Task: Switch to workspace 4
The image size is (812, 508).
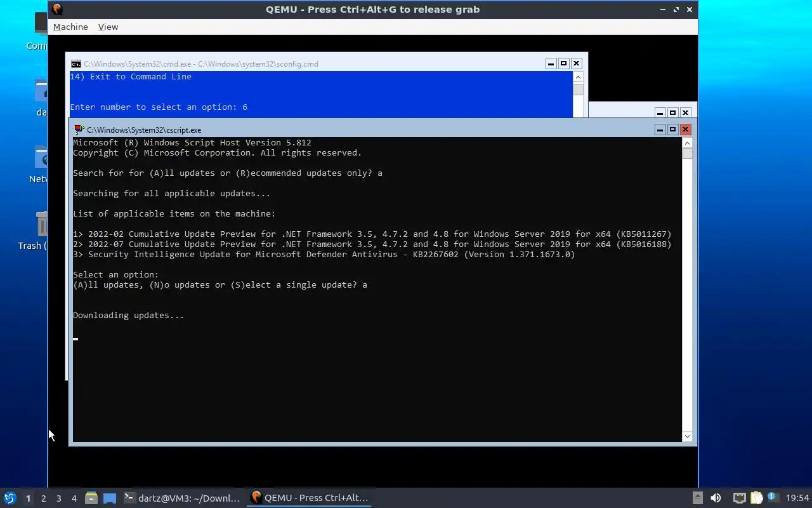Action: [74, 498]
